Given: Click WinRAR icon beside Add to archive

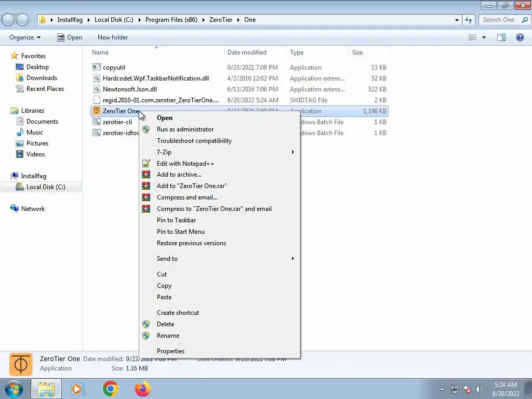Looking at the screenshot, I should (x=146, y=175).
